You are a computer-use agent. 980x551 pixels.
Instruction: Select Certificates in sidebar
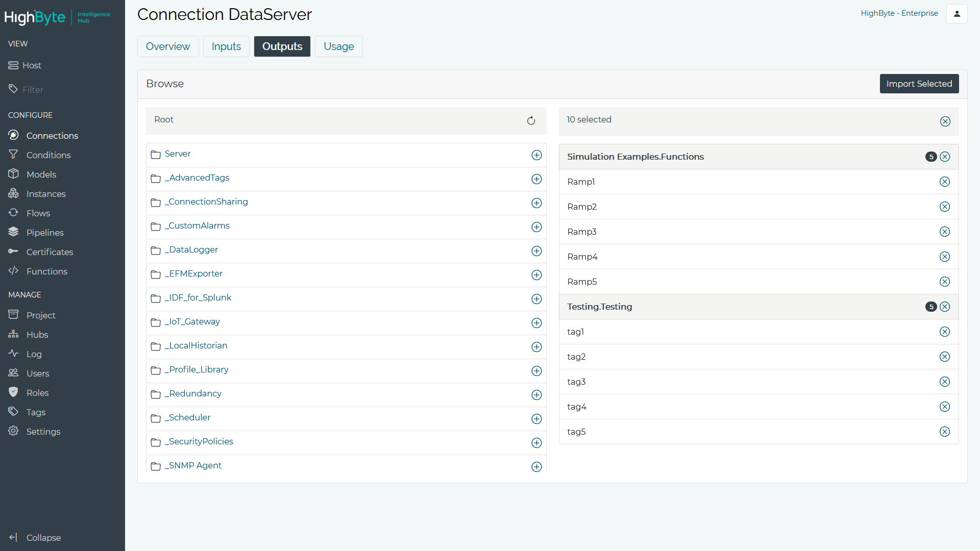point(49,252)
